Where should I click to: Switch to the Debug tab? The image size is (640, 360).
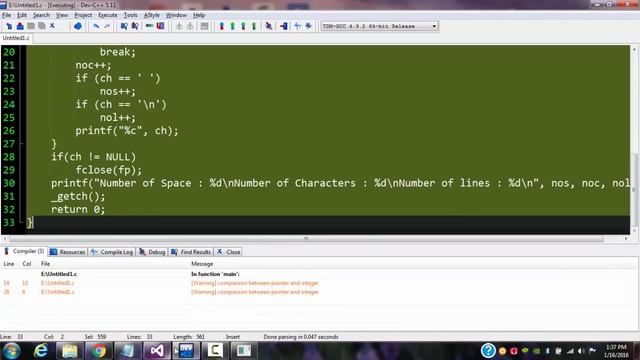point(152,252)
